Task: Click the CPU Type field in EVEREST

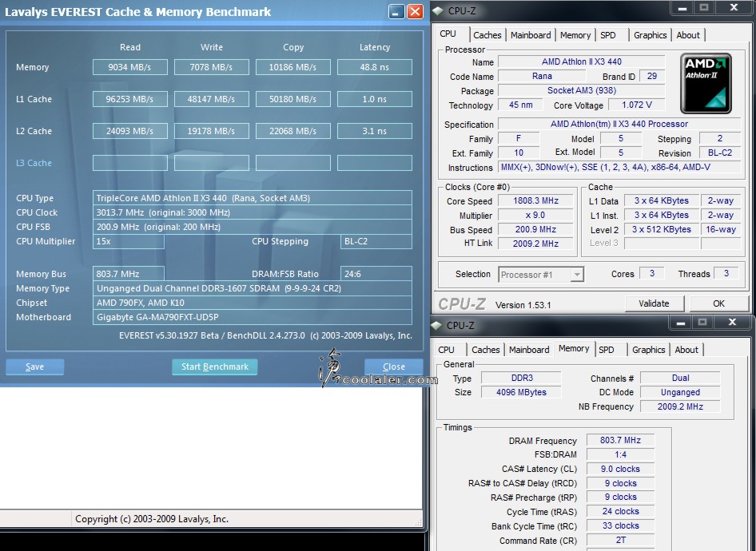Action: tap(253, 198)
